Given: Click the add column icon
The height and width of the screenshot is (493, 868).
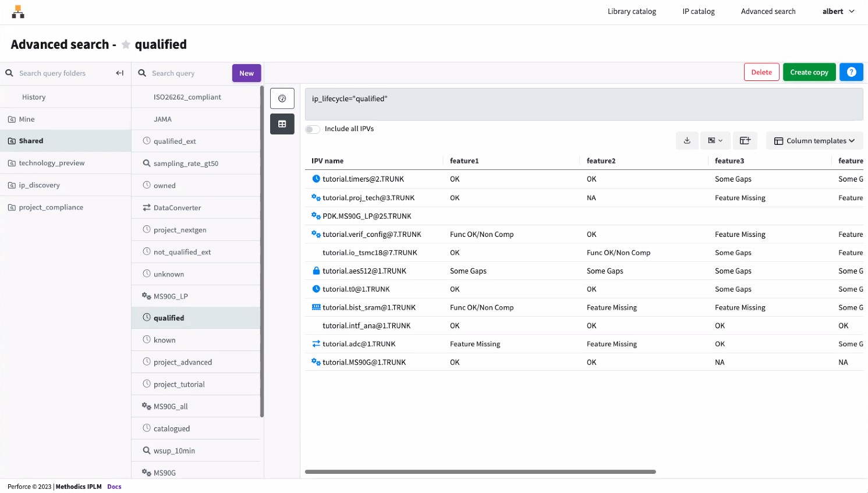Looking at the screenshot, I should point(745,140).
